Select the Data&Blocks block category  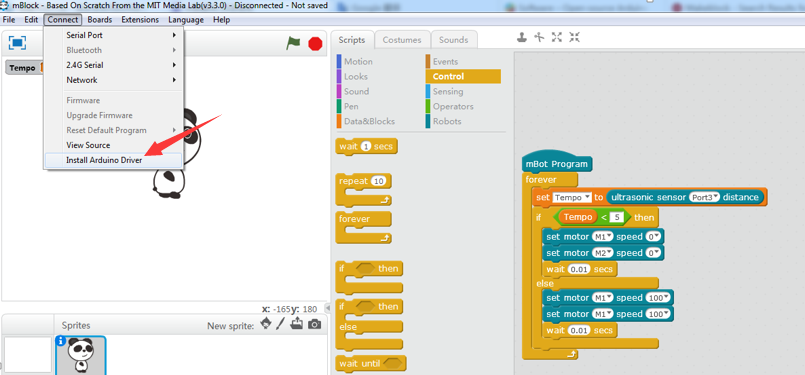[369, 121]
